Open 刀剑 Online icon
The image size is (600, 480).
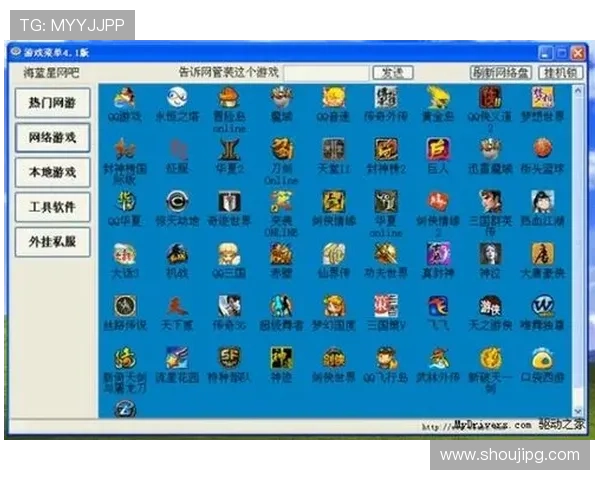click(281, 149)
